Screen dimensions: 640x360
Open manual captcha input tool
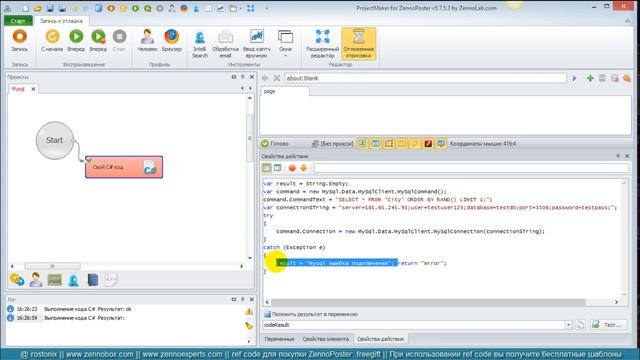(257, 44)
